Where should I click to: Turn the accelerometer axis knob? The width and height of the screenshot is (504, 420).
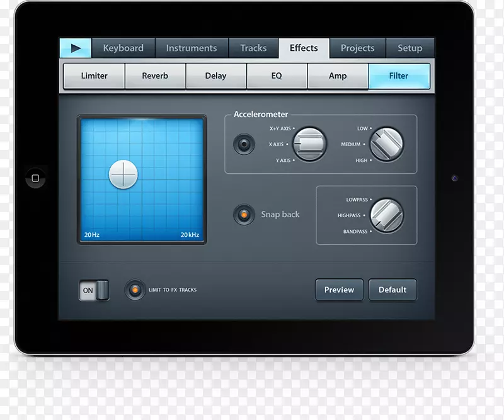point(309,144)
